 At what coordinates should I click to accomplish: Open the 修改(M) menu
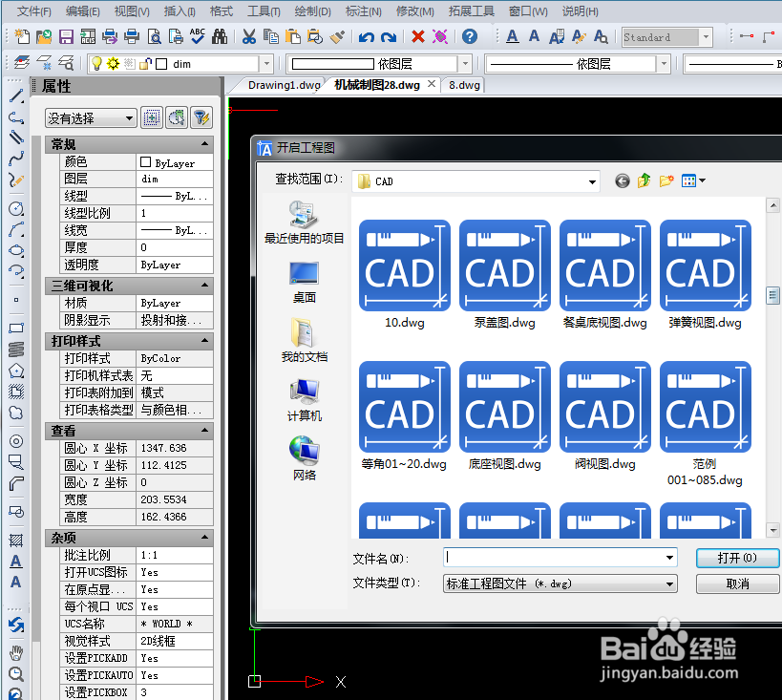pyautogui.click(x=415, y=11)
